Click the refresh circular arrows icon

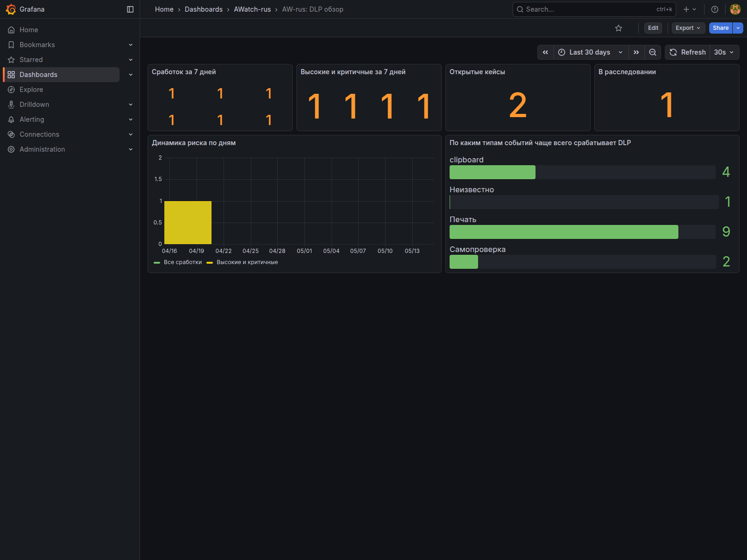tap(673, 52)
